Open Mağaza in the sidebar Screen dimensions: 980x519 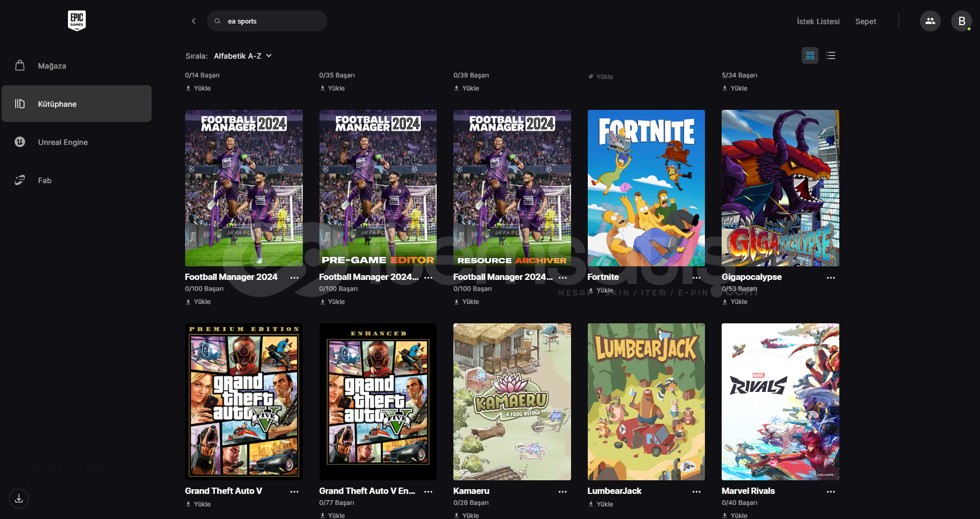click(x=77, y=66)
